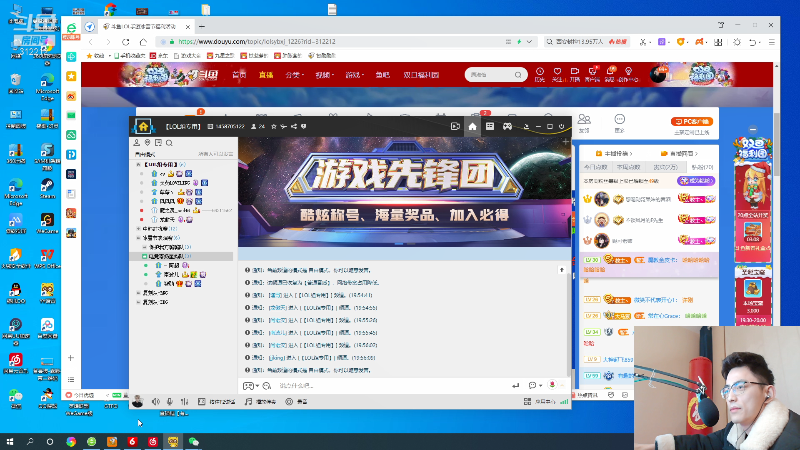Jump to top of chat with arrow button
The height and width of the screenshot is (450, 800).
[x=562, y=270]
